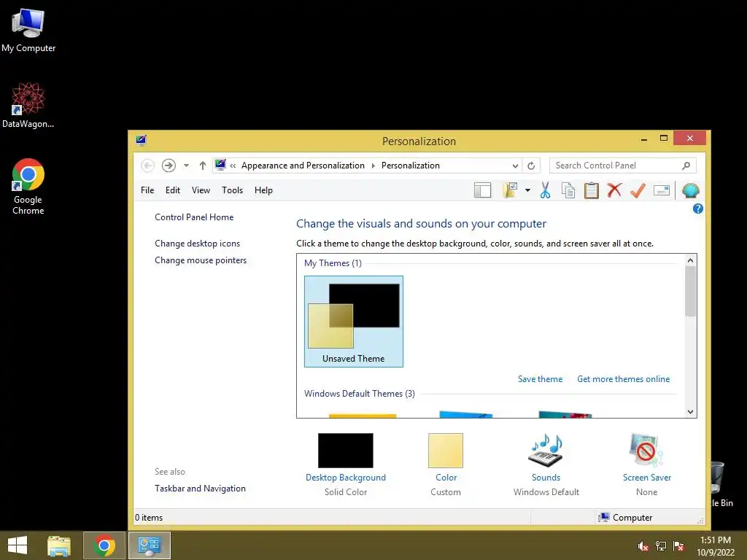Open the Screen Saver settings icon
The width and height of the screenshot is (747, 560).
tap(646, 451)
